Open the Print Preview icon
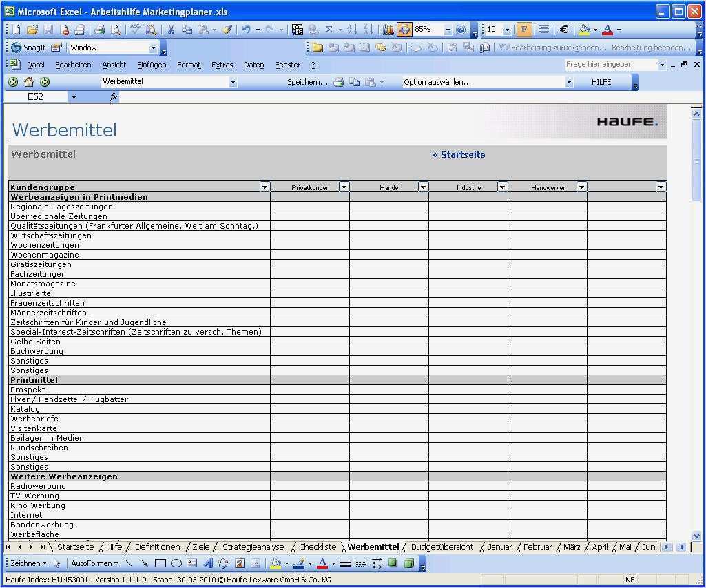The image size is (706, 588). [x=114, y=30]
